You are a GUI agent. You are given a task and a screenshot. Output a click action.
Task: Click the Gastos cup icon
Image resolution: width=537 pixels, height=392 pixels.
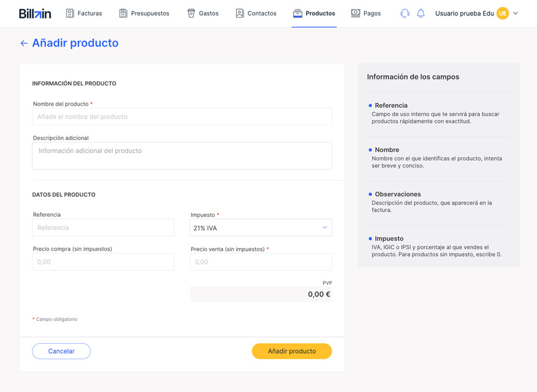pos(191,13)
